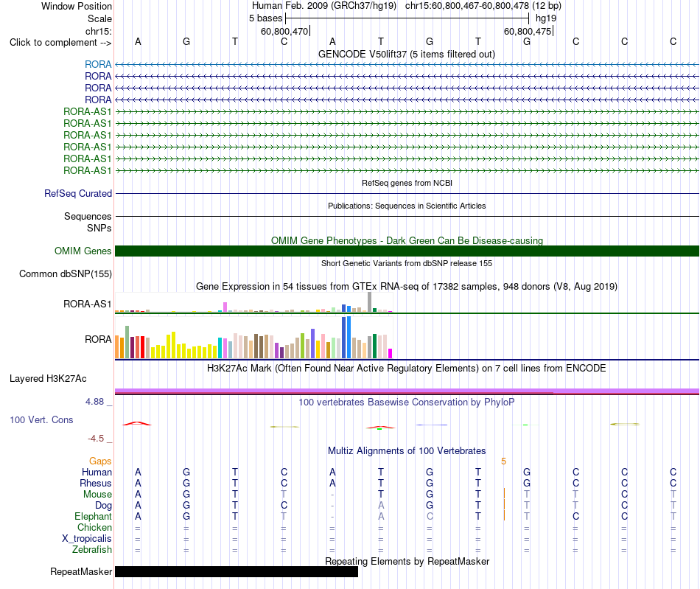Open the GENCODE V50lift37 track title
The width and height of the screenshot is (700, 589).
coord(406,54)
